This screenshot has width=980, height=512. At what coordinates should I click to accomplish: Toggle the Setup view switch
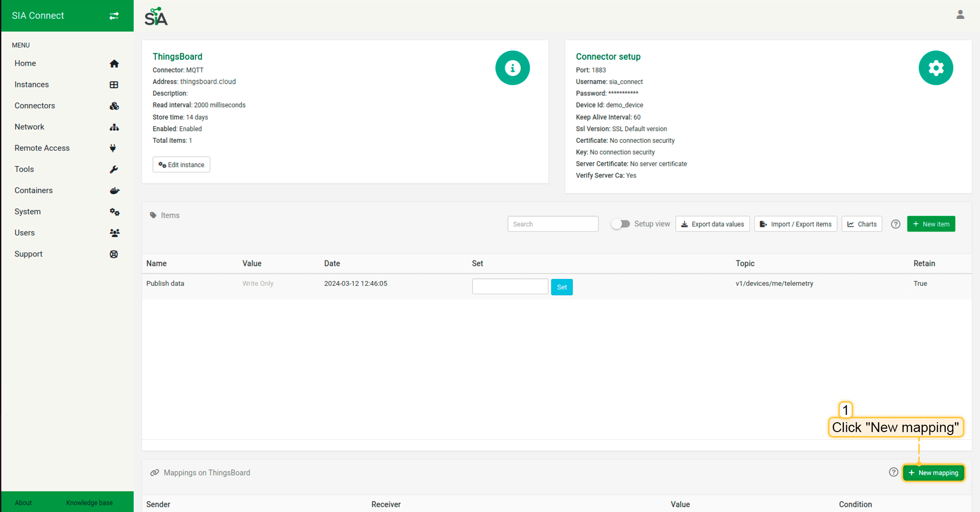[620, 224]
